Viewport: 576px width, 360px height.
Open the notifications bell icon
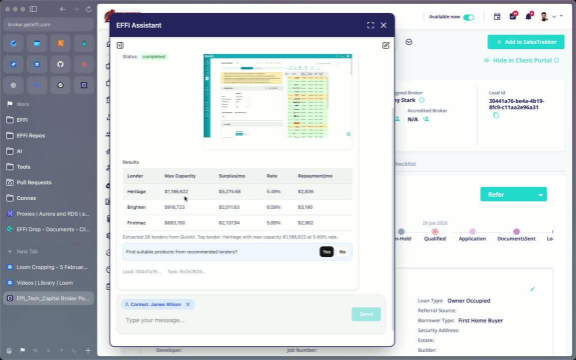tap(528, 17)
